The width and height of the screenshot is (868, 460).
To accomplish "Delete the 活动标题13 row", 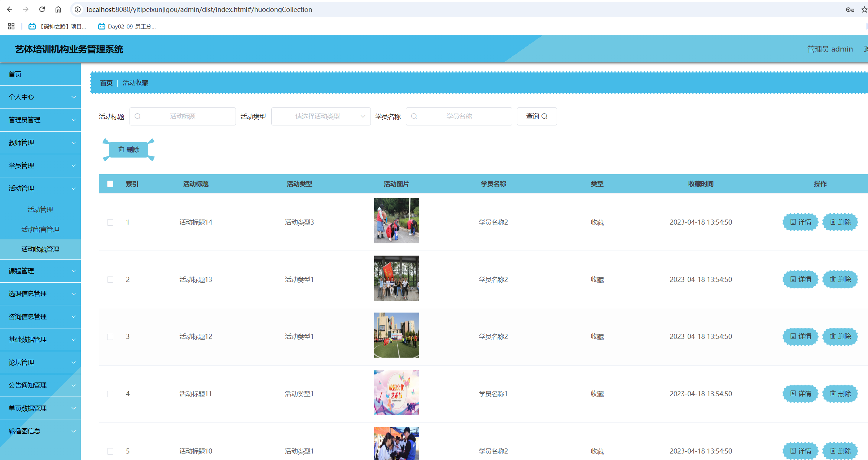I will [x=840, y=279].
